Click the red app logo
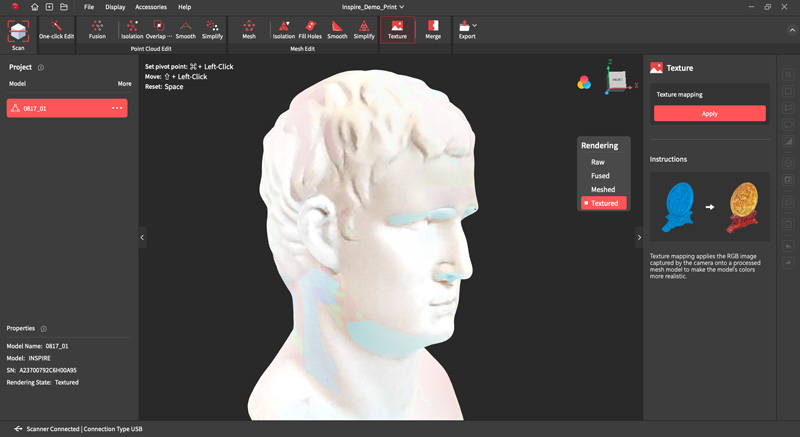800x437 pixels. 15,7
